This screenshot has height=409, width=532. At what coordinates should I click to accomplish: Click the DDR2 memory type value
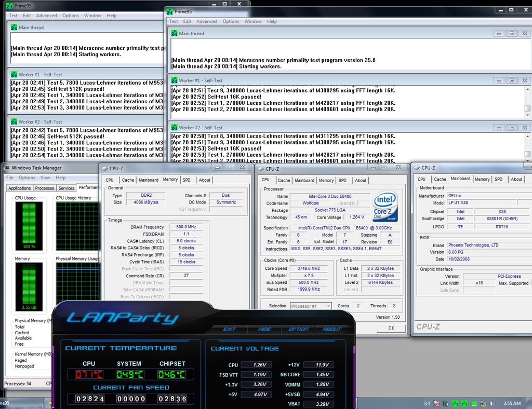(146, 195)
